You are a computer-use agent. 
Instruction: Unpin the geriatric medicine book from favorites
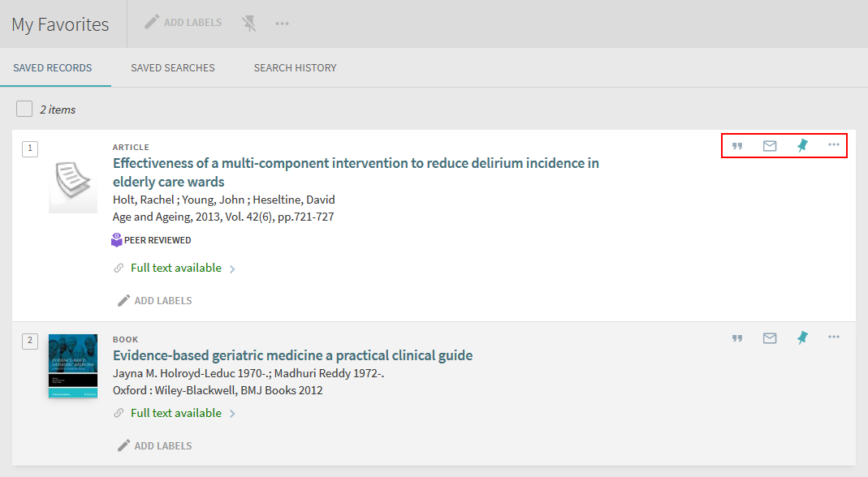(x=802, y=337)
